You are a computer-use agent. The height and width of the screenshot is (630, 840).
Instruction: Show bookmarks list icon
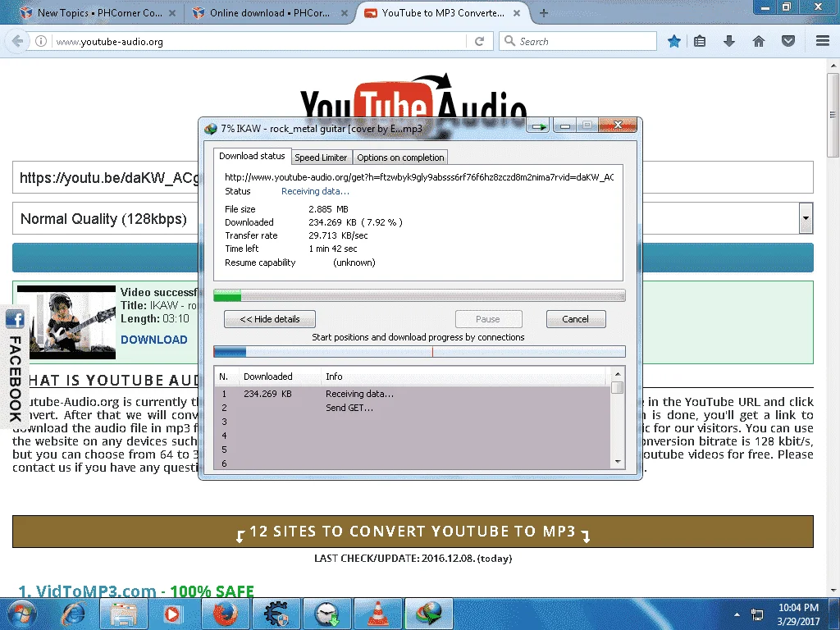click(700, 41)
